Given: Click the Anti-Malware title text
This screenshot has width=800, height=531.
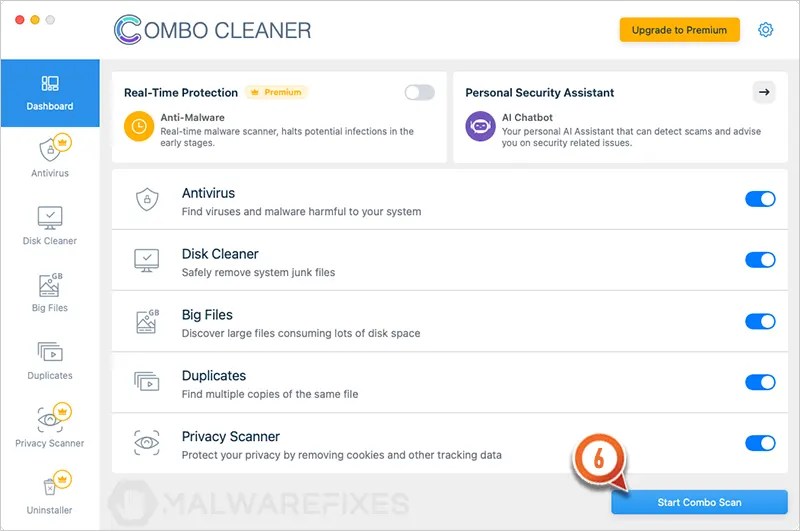Looking at the screenshot, I should tap(192, 117).
